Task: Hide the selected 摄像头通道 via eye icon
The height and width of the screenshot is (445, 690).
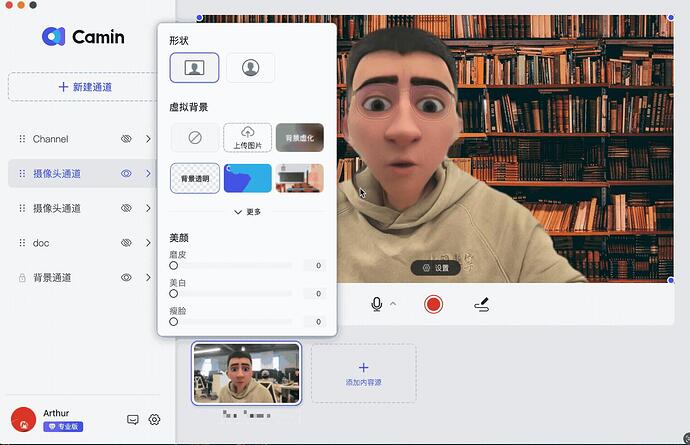Action: pos(127,174)
